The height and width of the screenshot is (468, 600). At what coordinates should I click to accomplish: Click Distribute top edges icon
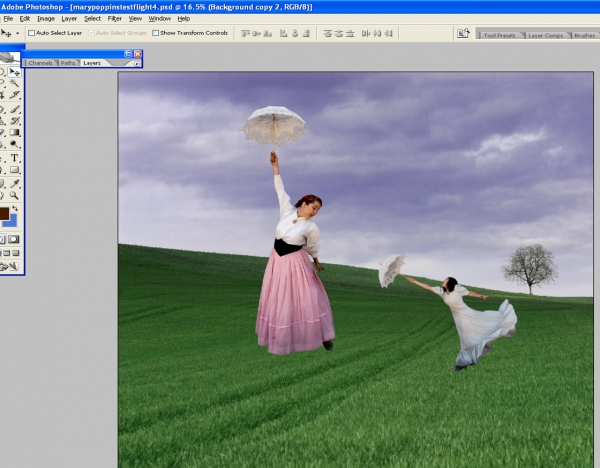coord(327,34)
